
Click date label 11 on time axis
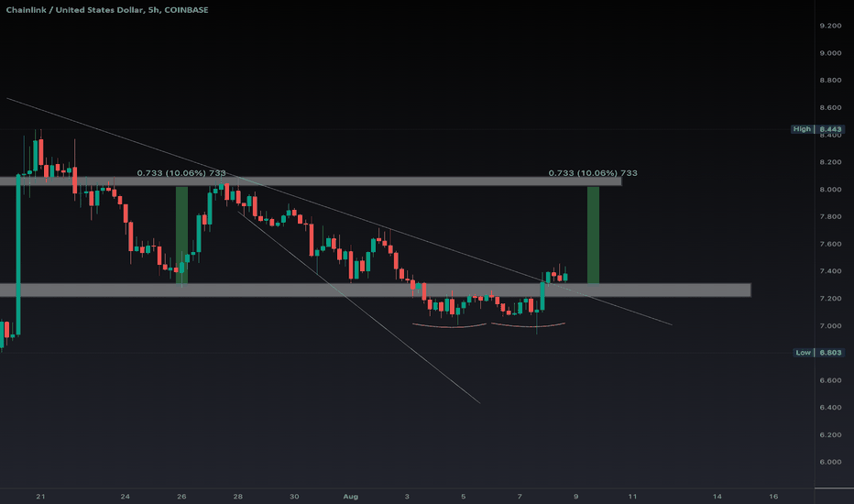(x=632, y=497)
